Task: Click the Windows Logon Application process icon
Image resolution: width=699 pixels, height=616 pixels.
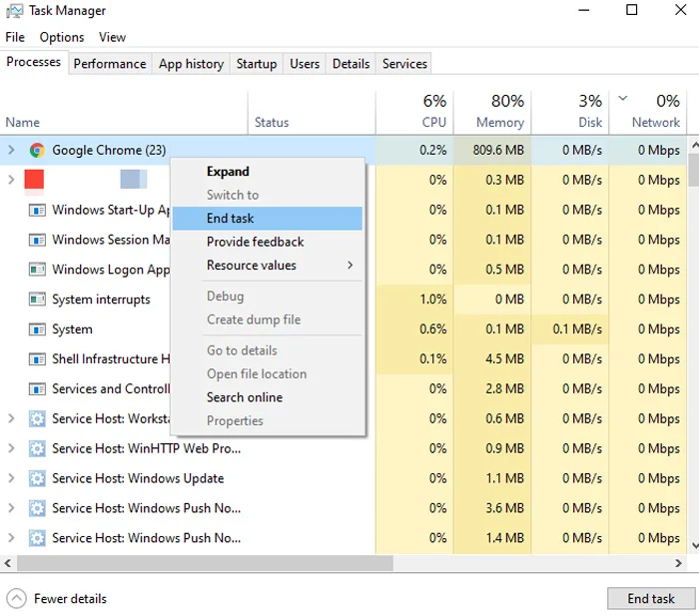Action: click(37, 270)
